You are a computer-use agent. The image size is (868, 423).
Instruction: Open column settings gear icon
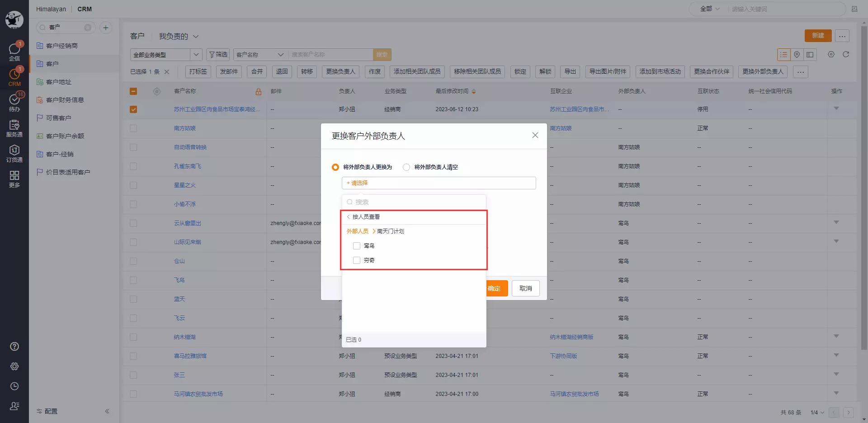click(831, 54)
